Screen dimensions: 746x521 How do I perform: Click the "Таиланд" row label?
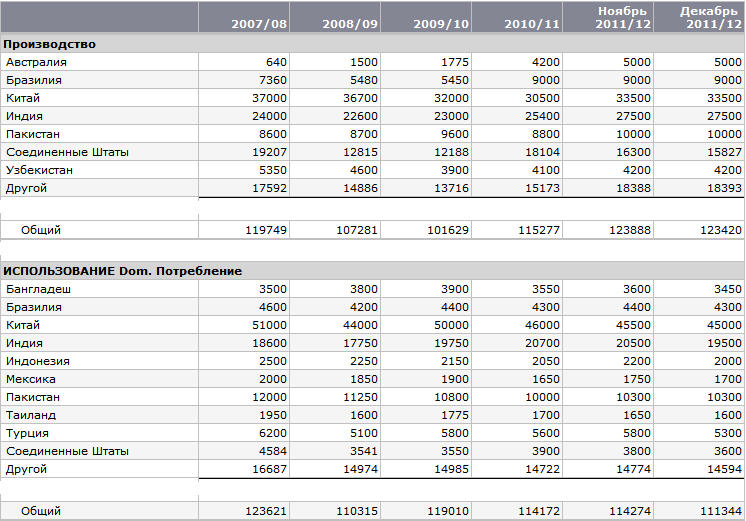pyautogui.click(x=31, y=415)
